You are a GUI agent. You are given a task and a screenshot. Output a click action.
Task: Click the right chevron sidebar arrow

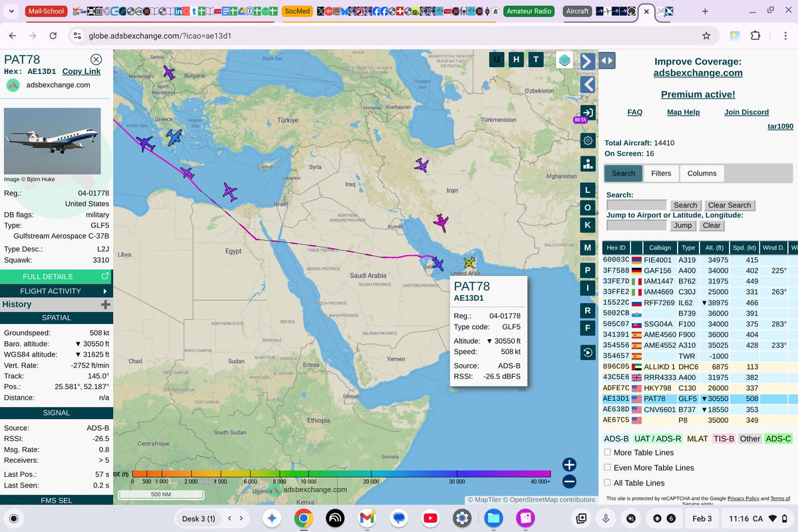pos(587,61)
